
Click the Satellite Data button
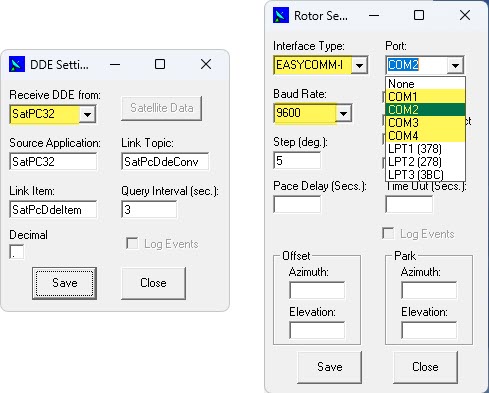[x=162, y=108]
